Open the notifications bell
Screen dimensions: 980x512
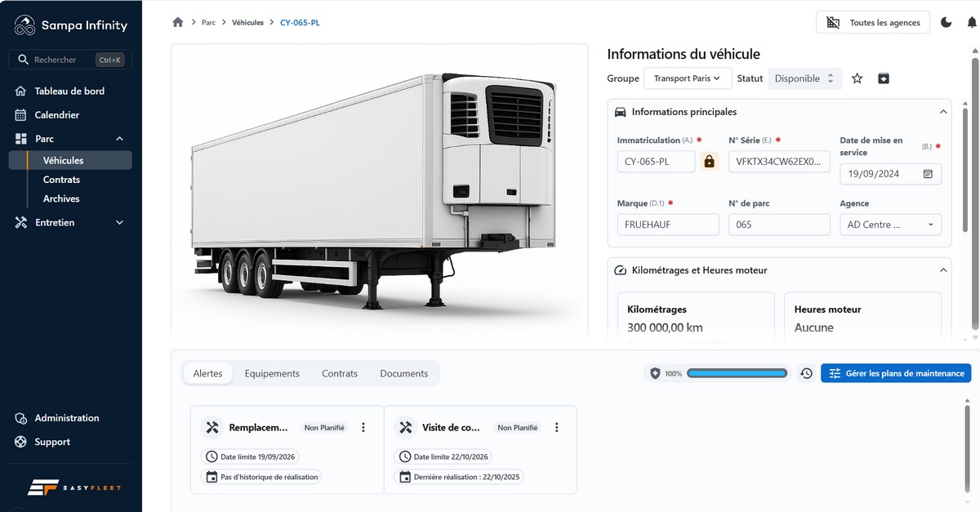point(972,22)
